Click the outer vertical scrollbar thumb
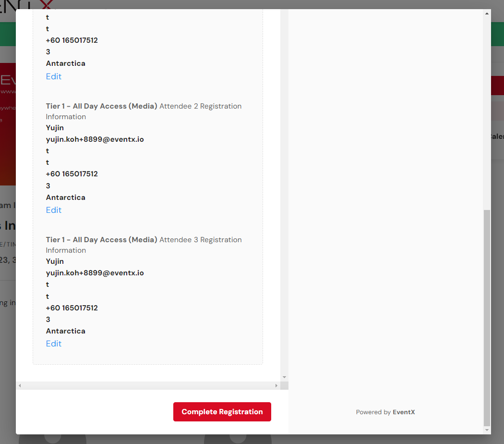The image size is (504, 444). coord(487,317)
